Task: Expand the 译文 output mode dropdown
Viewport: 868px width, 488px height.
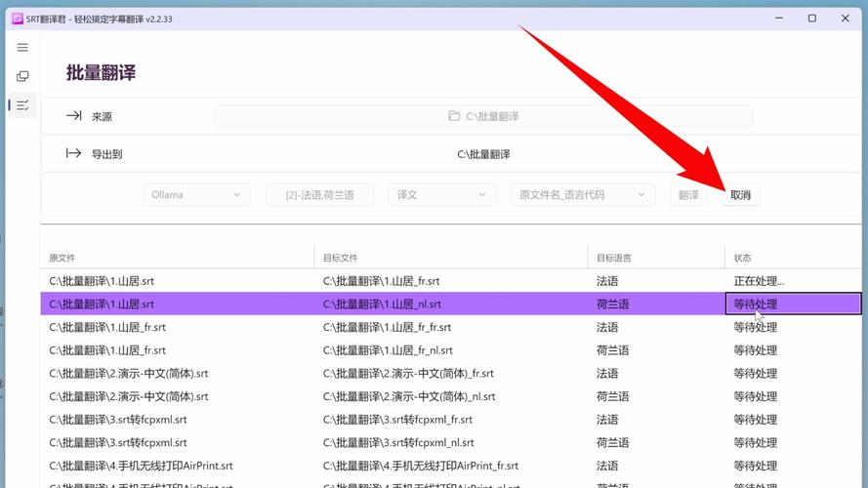Action: tap(441, 195)
